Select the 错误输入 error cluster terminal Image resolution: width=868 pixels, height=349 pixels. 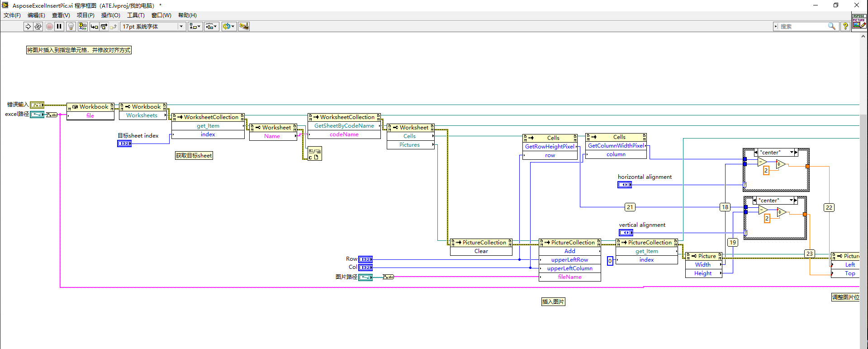(x=37, y=105)
